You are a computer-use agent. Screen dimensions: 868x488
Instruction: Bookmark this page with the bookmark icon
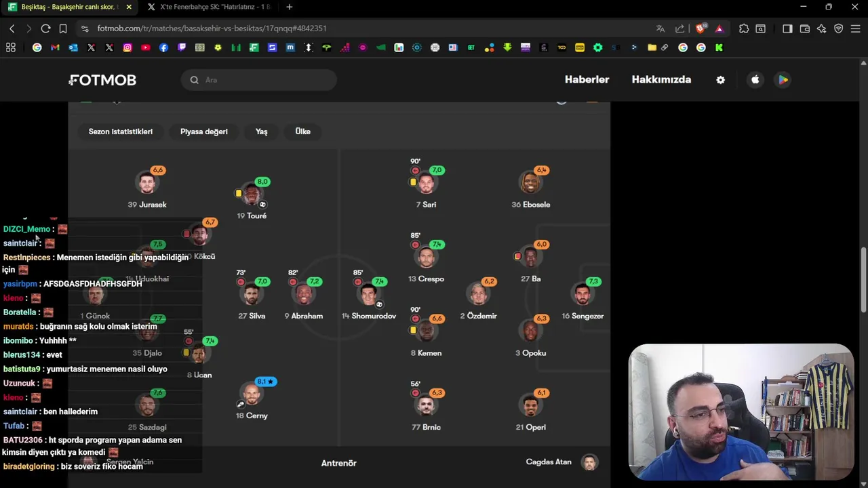tap(63, 28)
